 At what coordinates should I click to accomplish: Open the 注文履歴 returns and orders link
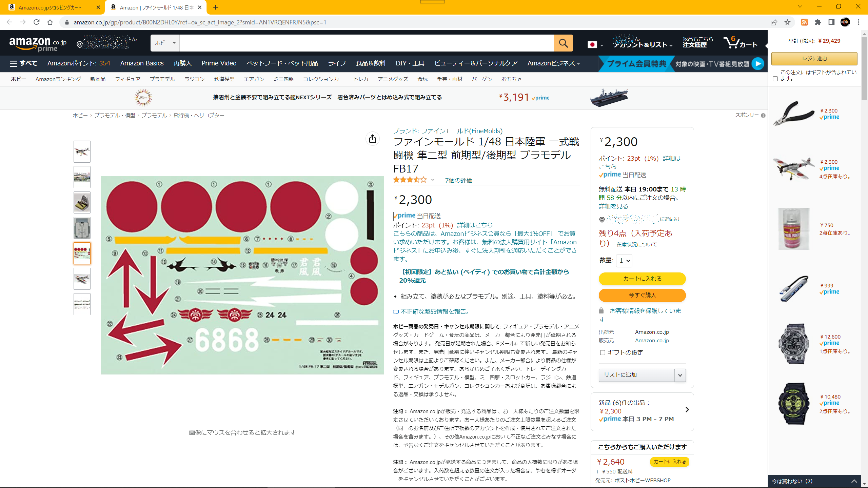click(698, 42)
